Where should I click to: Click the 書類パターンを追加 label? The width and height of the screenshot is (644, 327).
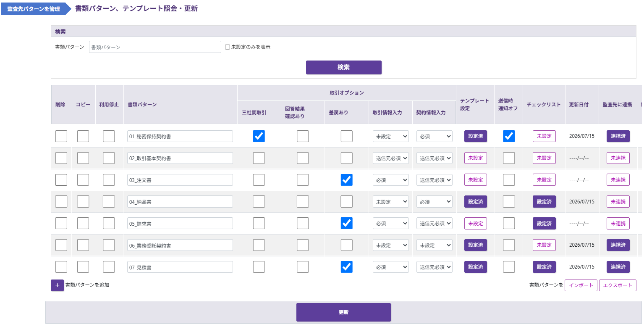click(87, 285)
